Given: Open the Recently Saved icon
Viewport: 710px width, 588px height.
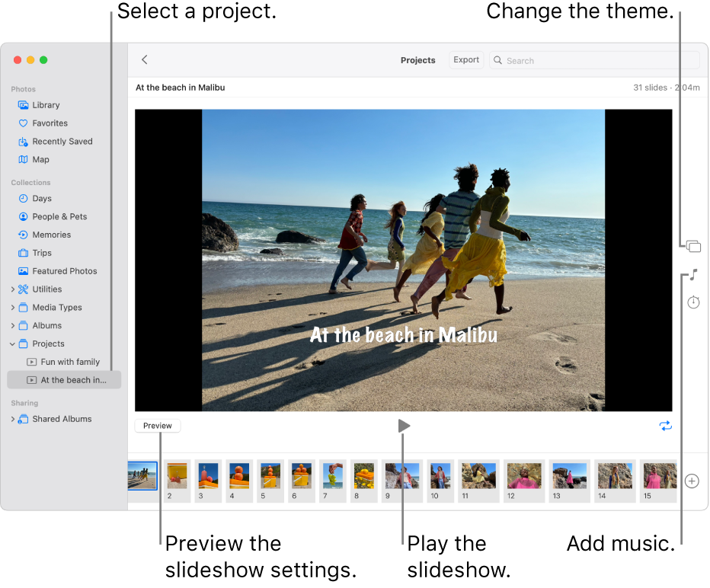Looking at the screenshot, I should tap(23, 142).
